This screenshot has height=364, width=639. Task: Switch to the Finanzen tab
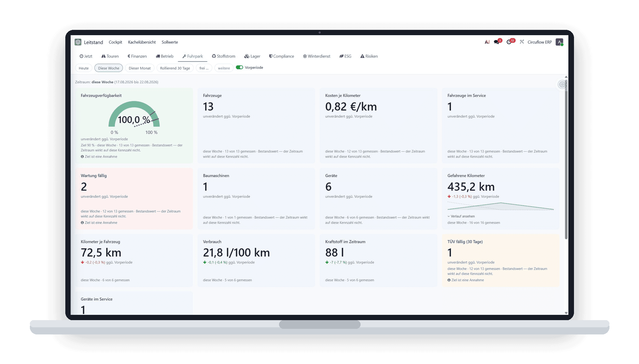pyautogui.click(x=137, y=56)
